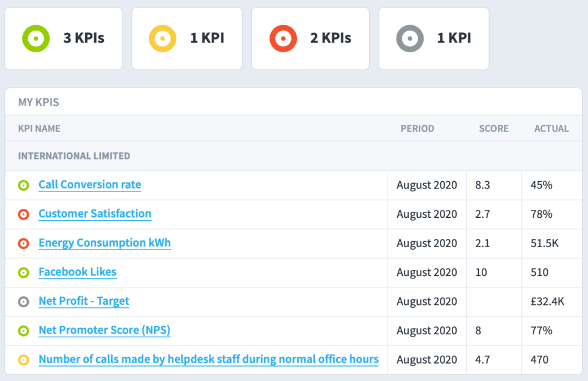Open the Customer Satisfaction KPI

point(94,214)
